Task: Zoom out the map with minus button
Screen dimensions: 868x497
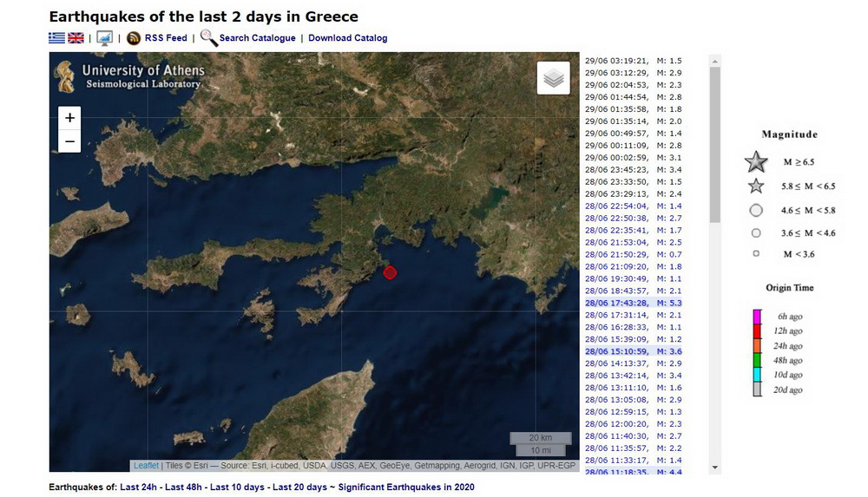Action: coord(69,141)
